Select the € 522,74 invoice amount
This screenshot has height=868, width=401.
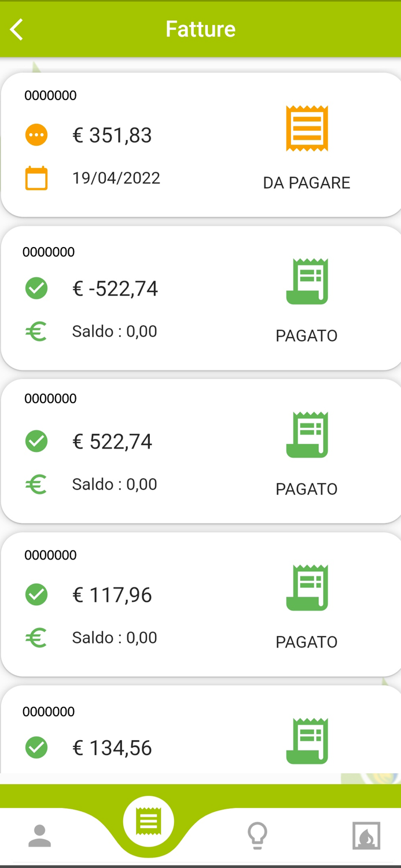pos(112,442)
